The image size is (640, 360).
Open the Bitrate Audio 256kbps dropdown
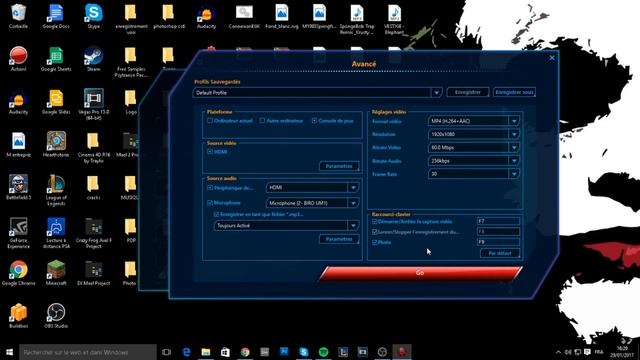point(514,161)
